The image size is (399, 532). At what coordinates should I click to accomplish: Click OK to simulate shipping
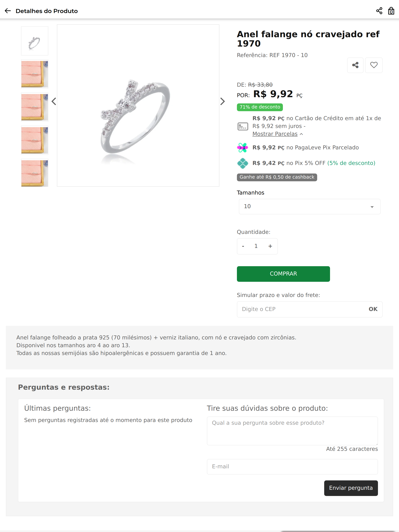(x=373, y=309)
